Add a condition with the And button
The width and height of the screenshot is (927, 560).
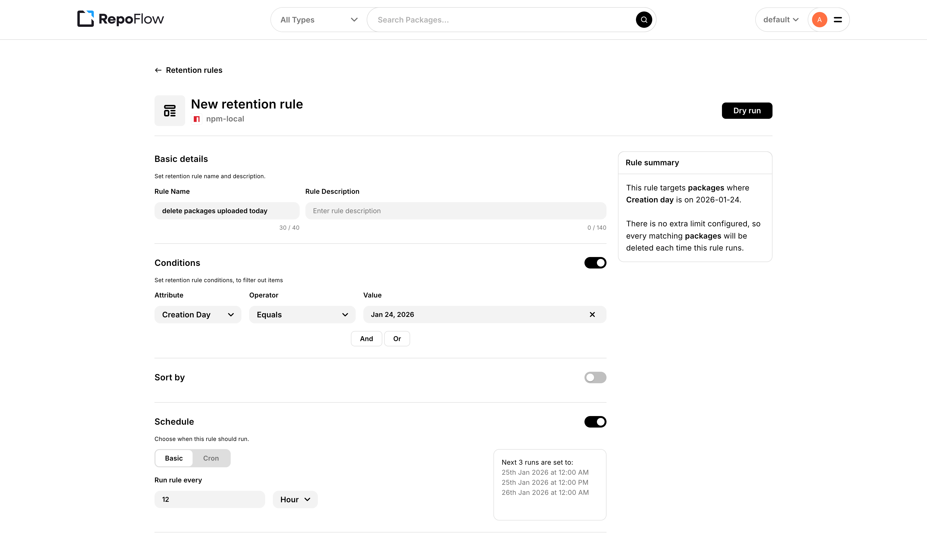point(366,338)
